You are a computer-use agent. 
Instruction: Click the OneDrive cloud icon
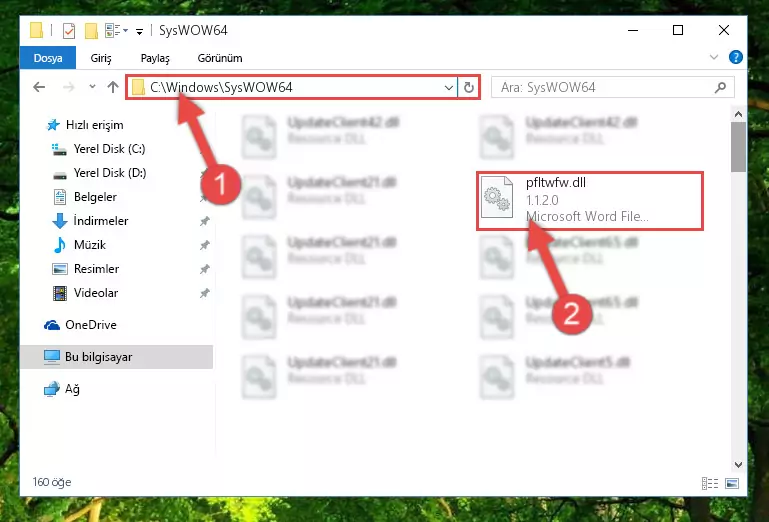[x=52, y=325]
